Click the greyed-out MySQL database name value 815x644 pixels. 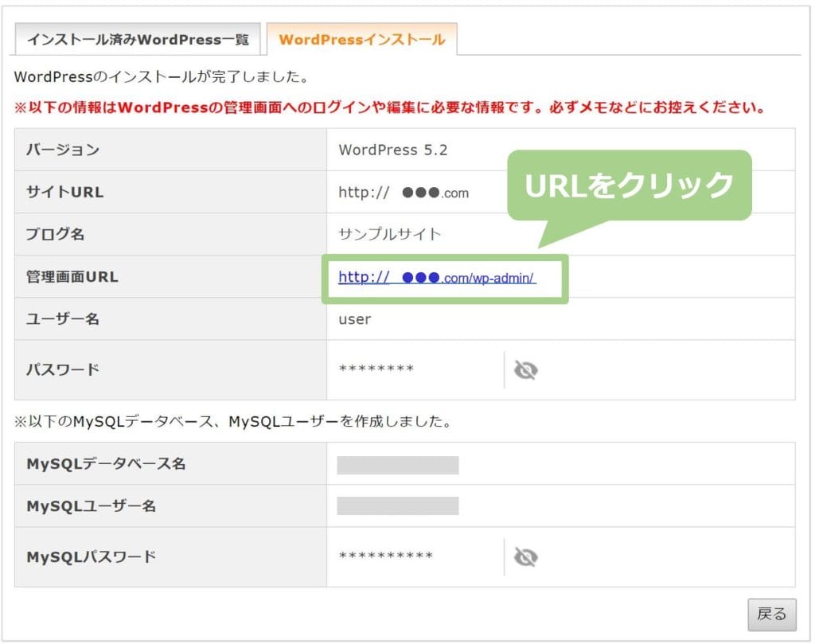(x=397, y=465)
